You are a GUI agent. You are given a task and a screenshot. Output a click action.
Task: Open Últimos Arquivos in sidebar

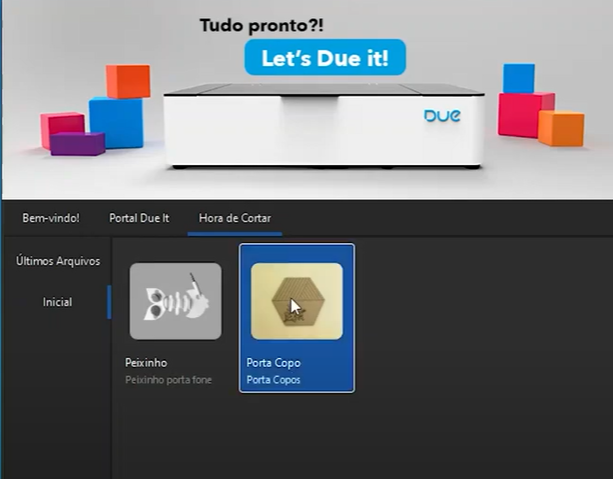click(x=58, y=261)
